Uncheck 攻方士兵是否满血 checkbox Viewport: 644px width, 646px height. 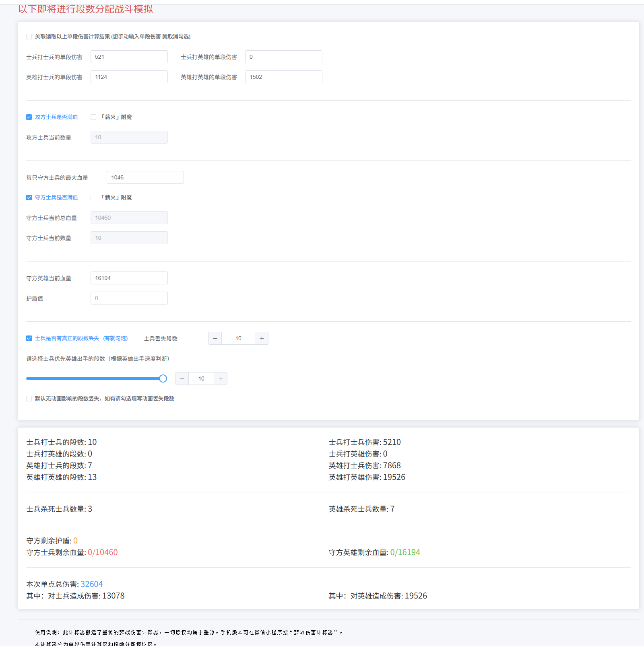(x=29, y=117)
